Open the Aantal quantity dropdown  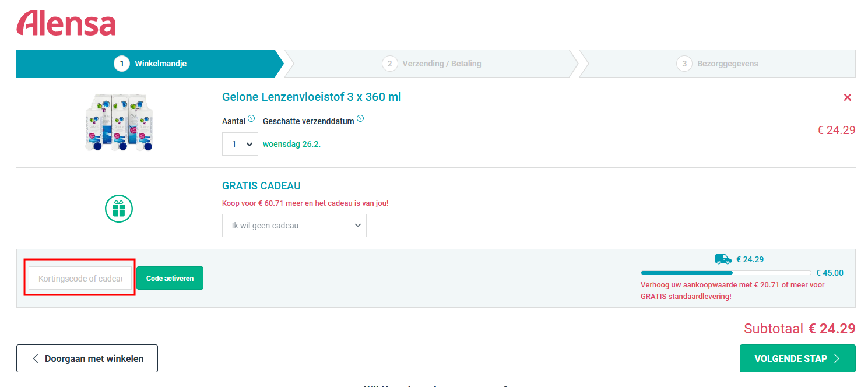pyautogui.click(x=240, y=144)
